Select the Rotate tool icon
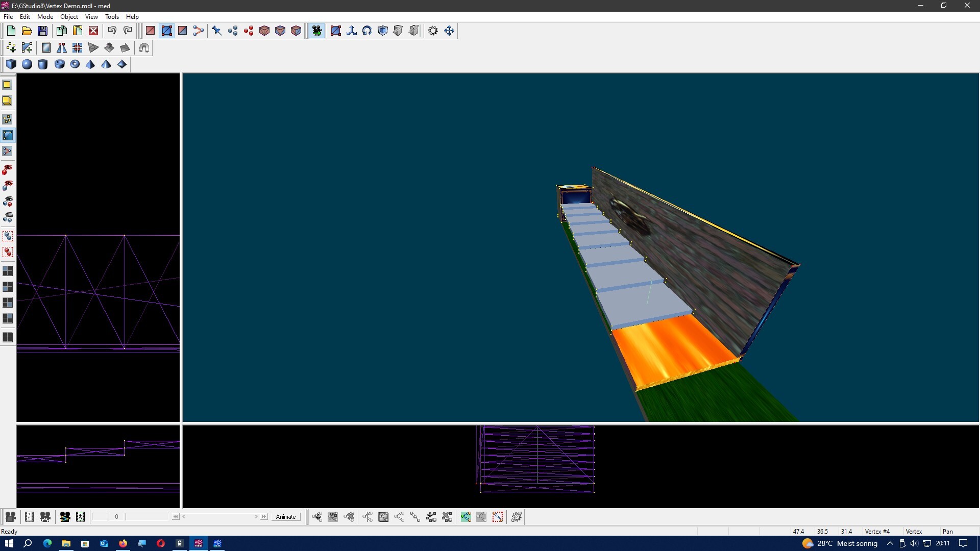The width and height of the screenshot is (980, 551). coord(367,31)
